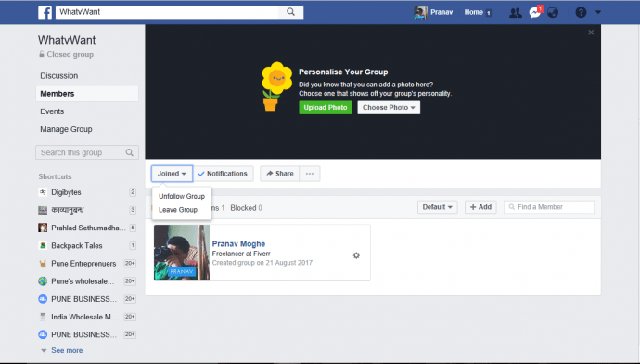Expand See more shortcuts
This screenshot has width=640, height=364.
click(67, 350)
